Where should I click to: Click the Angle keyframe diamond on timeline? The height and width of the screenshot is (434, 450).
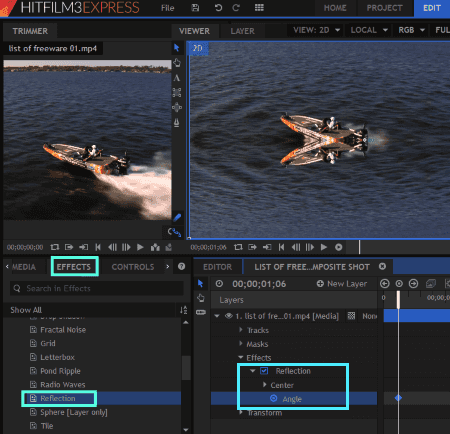(x=398, y=398)
